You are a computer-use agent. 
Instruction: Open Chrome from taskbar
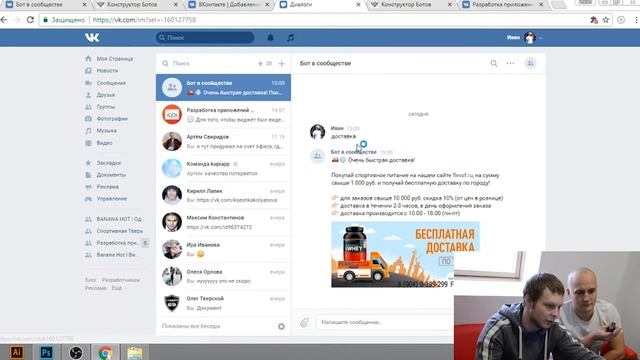point(105,352)
